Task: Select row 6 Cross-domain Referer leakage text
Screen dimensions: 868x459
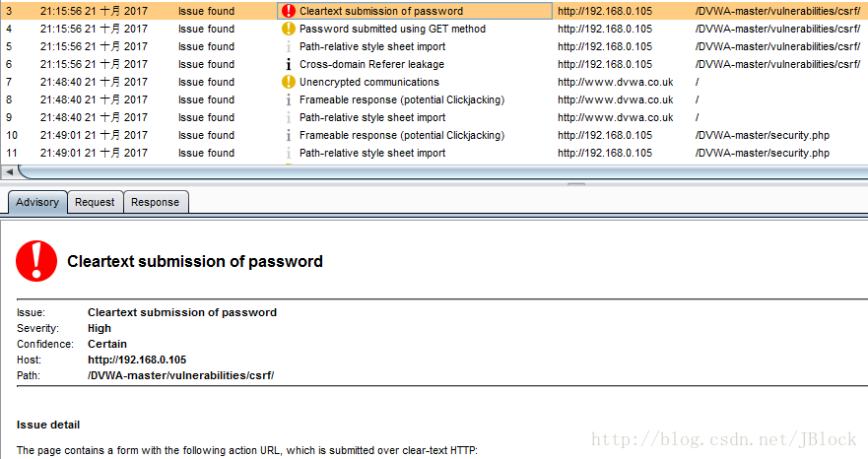Action: pyautogui.click(x=371, y=64)
